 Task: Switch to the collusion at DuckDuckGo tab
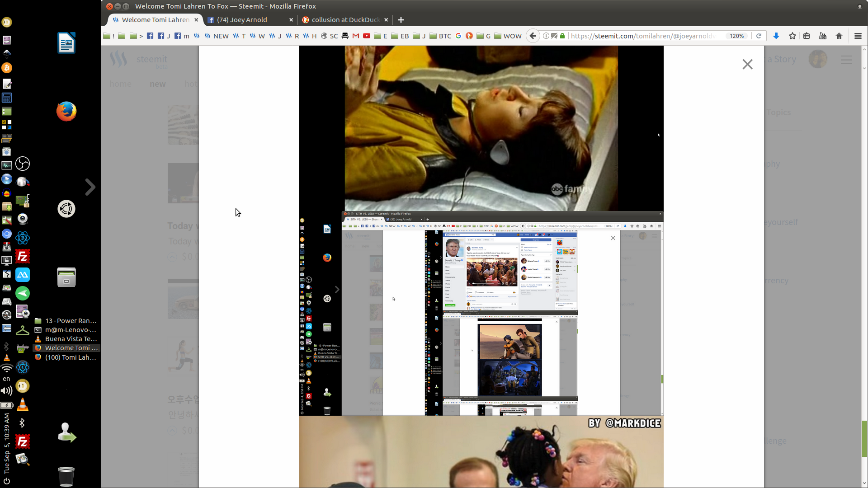click(x=345, y=20)
